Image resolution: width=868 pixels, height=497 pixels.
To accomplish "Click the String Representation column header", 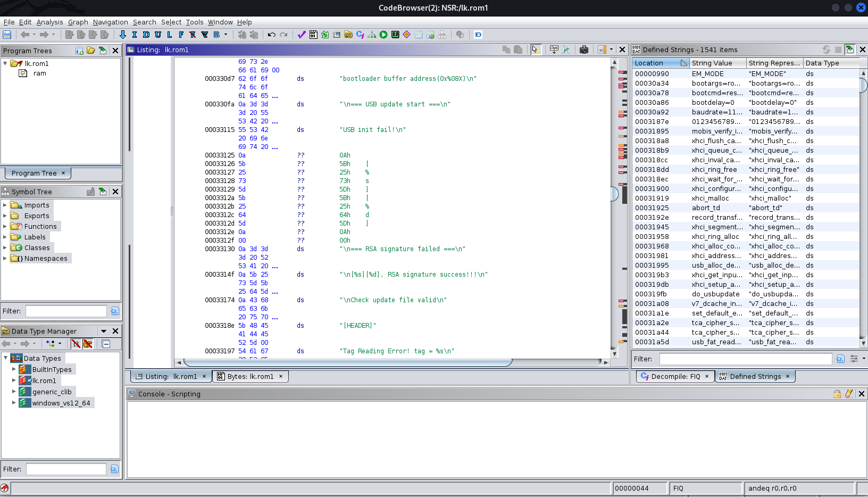I will (x=774, y=63).
